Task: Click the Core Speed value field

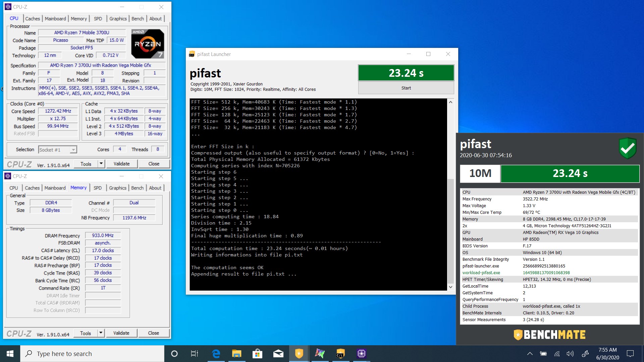Action: [x=58, y=111]
